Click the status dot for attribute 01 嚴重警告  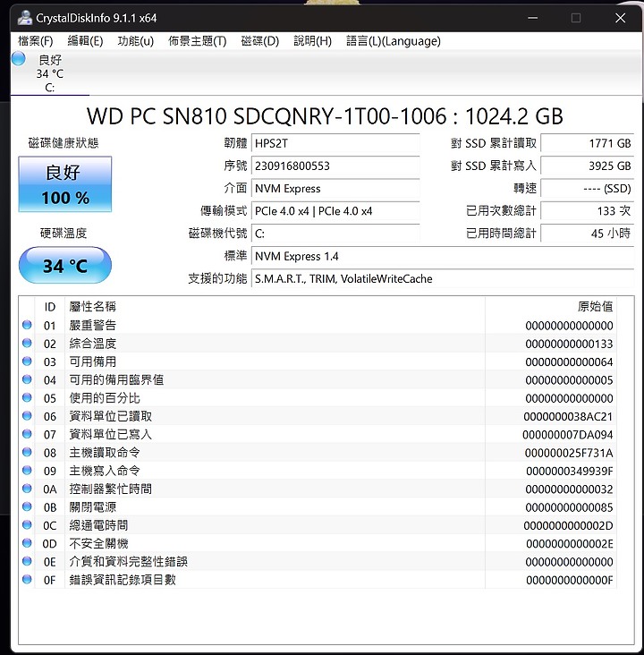click(x=27, y=325)
